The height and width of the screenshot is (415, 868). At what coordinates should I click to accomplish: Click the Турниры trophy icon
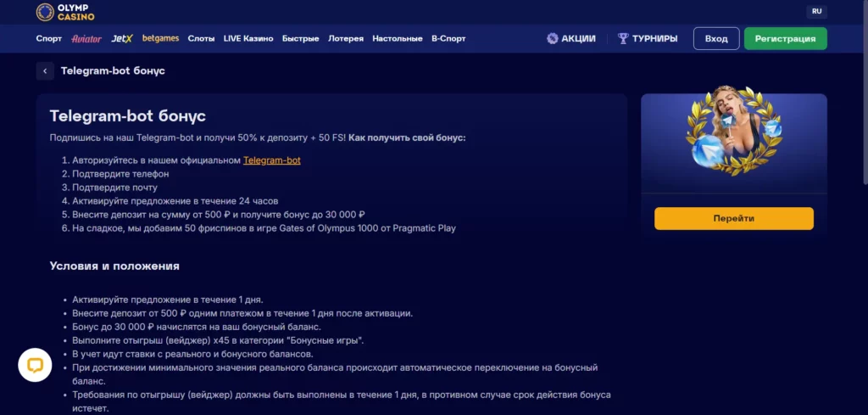pyautogui.click(x=623, y=39)
